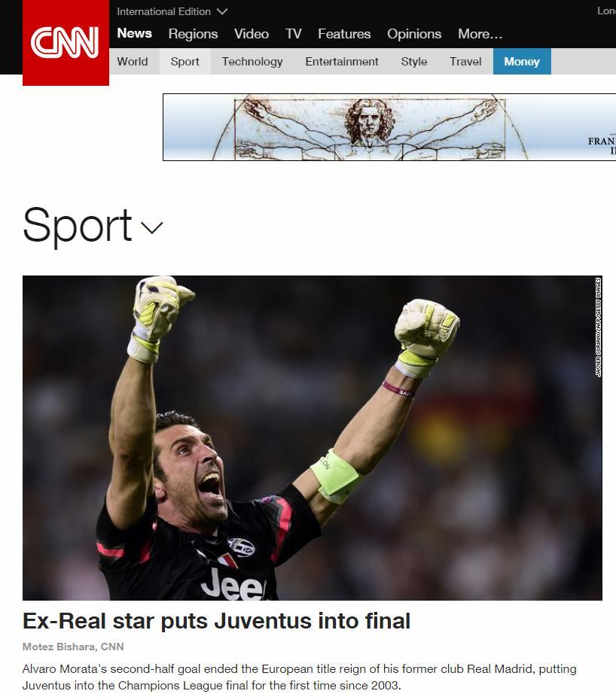Switch to the World tab

(x=133, y=61)
